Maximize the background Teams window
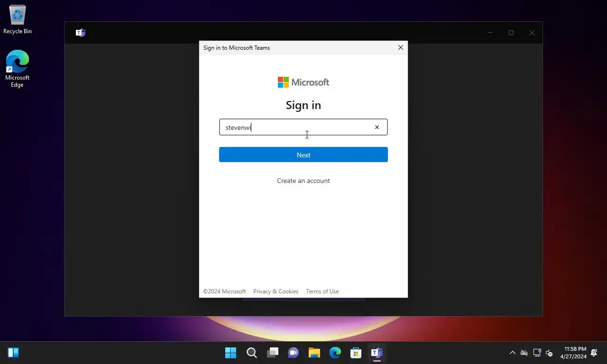This screenshot has width=607, height=364. (511, 33)
